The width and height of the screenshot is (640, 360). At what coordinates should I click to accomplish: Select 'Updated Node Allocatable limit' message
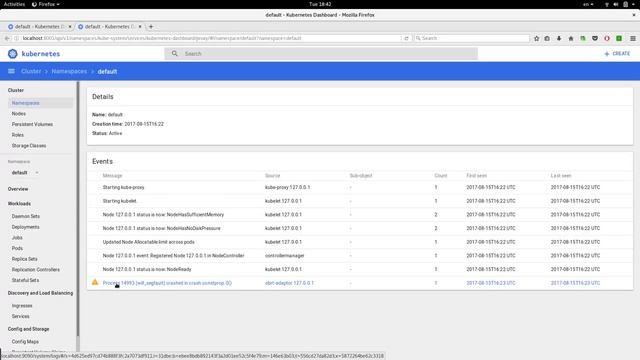coord(149,242)
